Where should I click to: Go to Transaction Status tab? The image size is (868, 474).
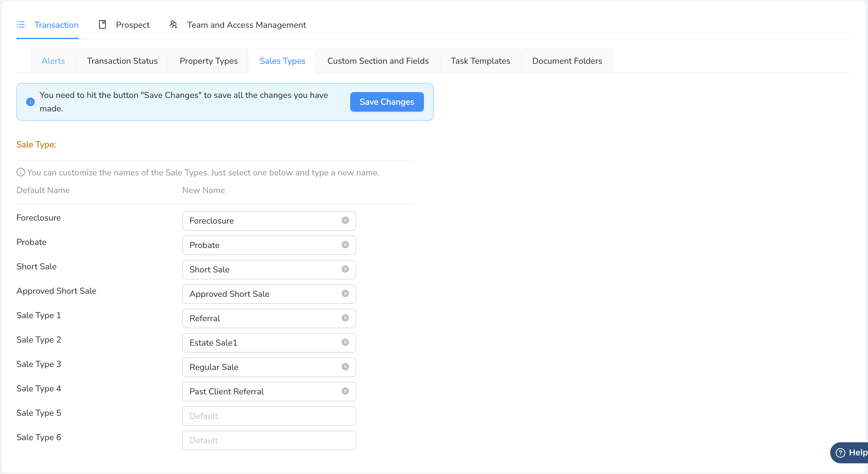click(x=122, y=61)
